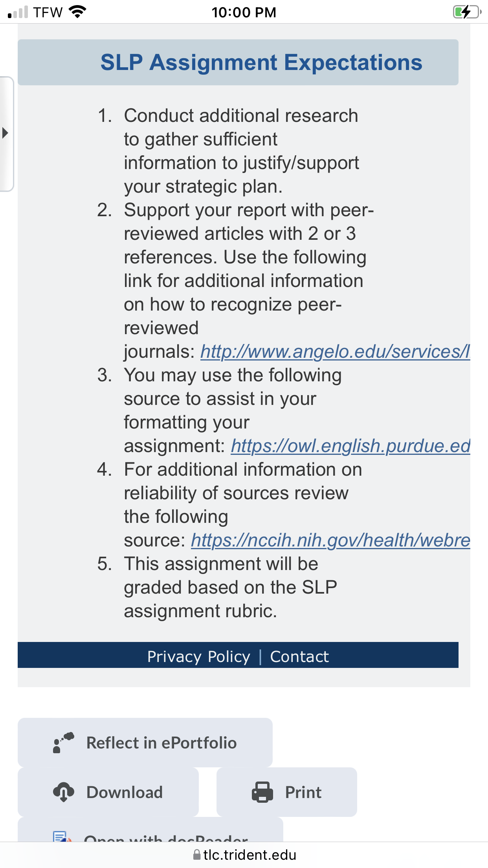
Task: Tap the lock icon beside the URL
Action: pyautogui.click(x=197, y=855)
